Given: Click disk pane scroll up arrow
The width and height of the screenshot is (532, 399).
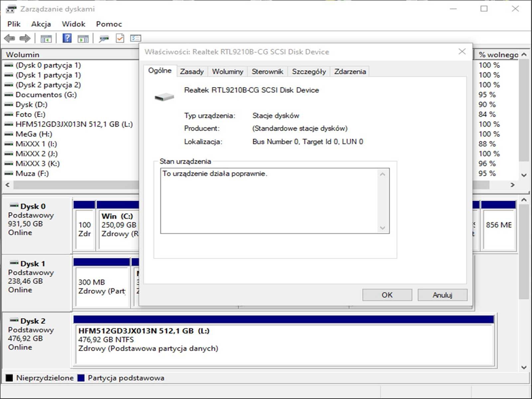Looking at the screenshot, I should [x=524, y=200].
